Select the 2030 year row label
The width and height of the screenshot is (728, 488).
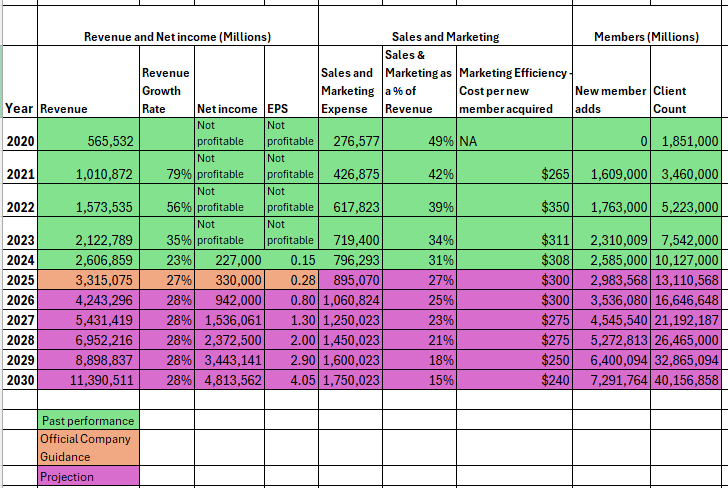tap(20, 380)
